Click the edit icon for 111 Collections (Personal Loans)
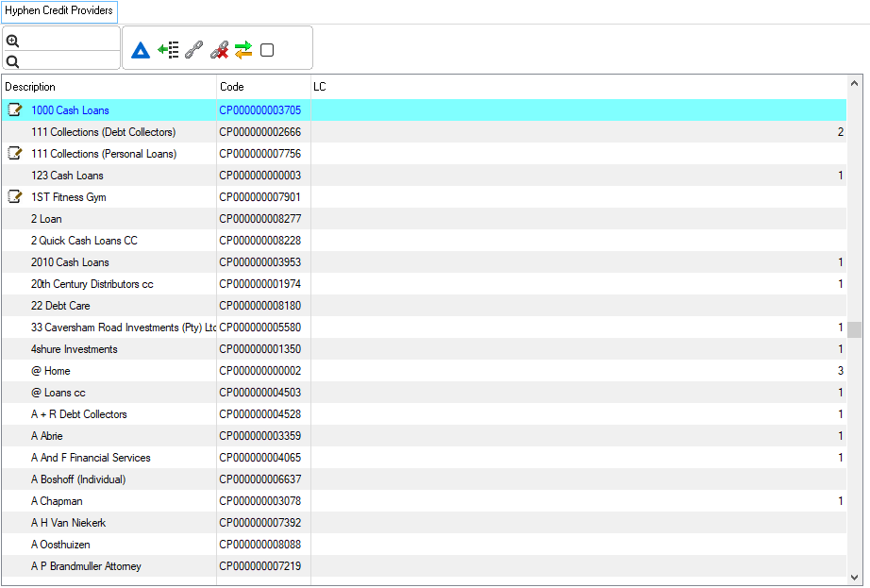Screen dimensions: 870x588 click(14, 153)
